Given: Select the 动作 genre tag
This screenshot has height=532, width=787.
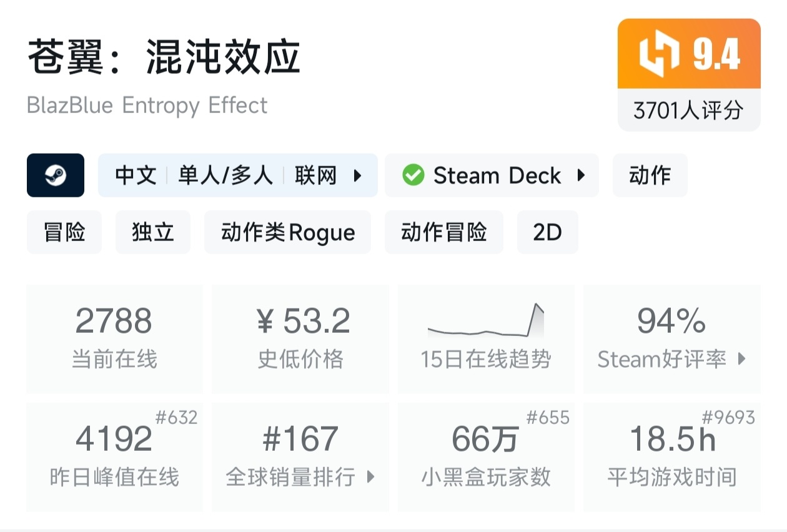Looking at the screenshot, I should (x=650, y=175).
